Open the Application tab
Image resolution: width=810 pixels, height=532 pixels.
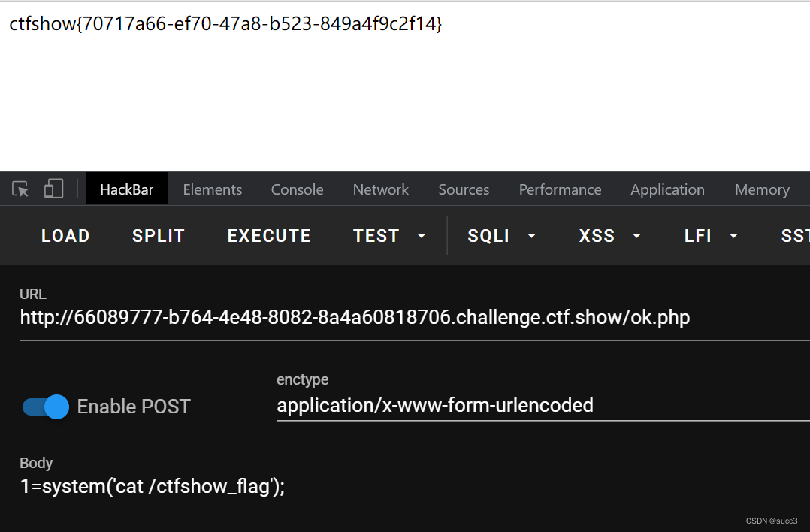pos(667,189)
